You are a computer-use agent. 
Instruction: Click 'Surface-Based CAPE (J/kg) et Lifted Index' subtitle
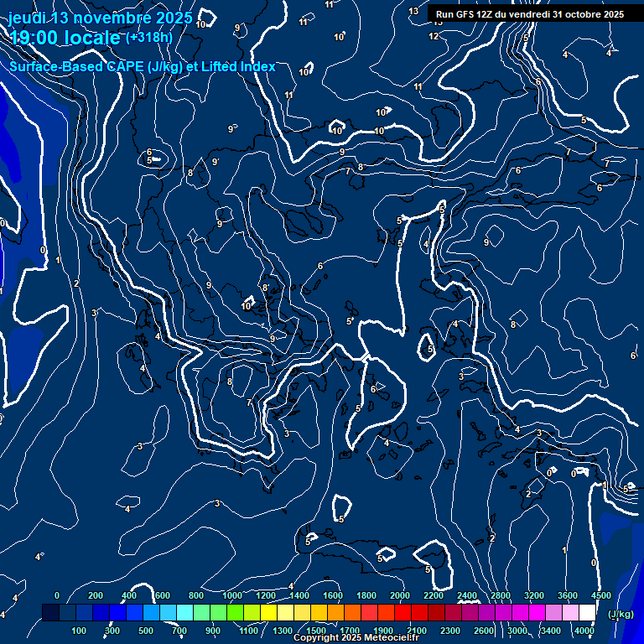point(143,66)
